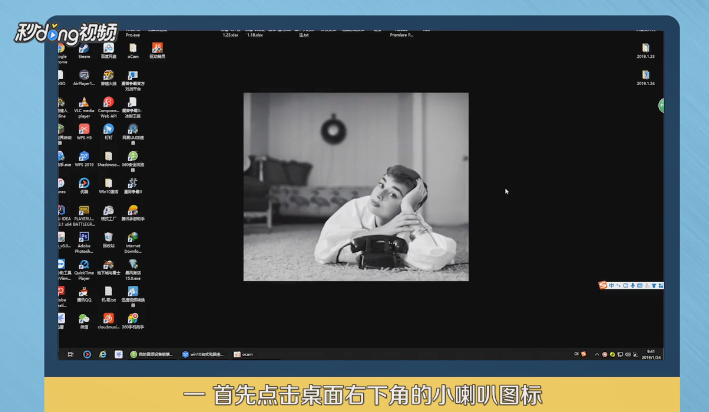Open the VLC media player shortcut
This screenshot has width=709, height=412.
pos(84,107)
